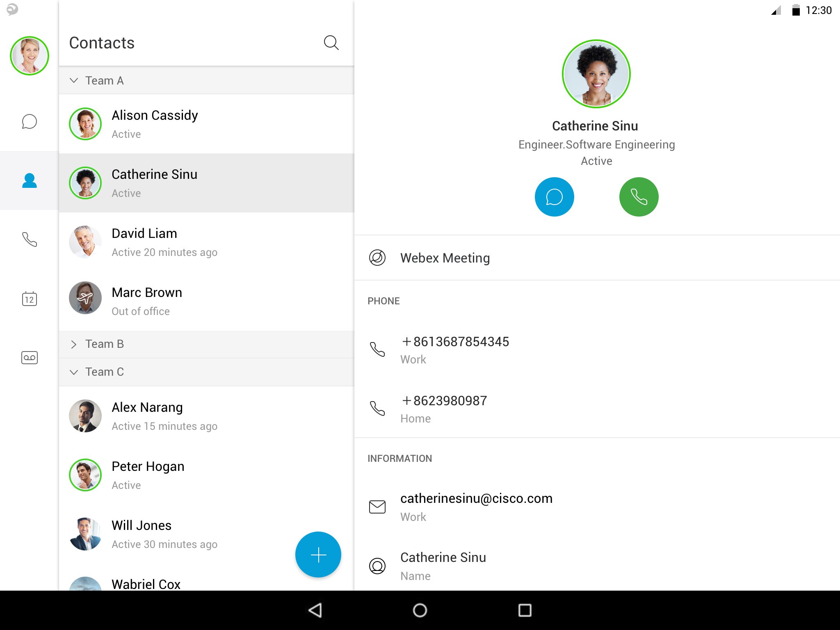840x630 pixels.
Task: Click the Webex Meeting circle icon
Action: (377, 258)
